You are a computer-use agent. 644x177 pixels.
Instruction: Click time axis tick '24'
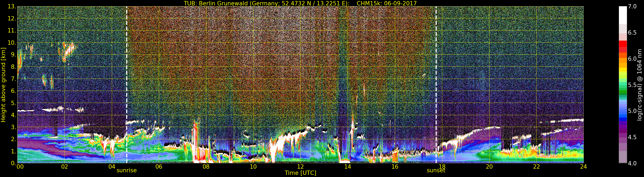pos(583,167)
